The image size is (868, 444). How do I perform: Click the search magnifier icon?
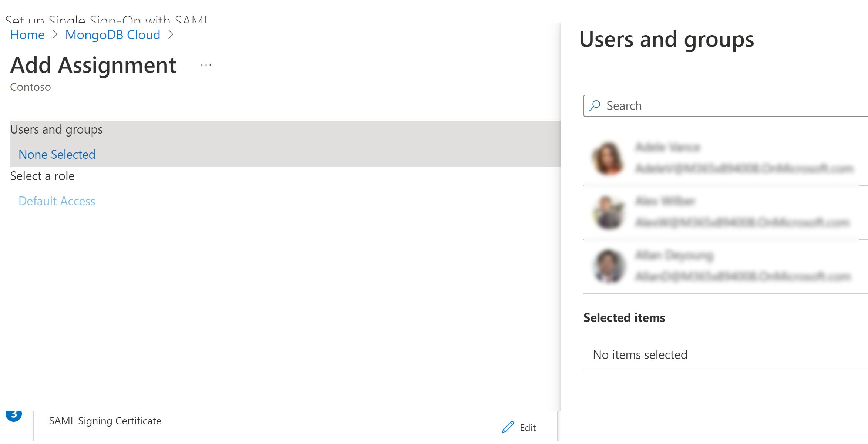pyautogui.click(x=595, y=106)
